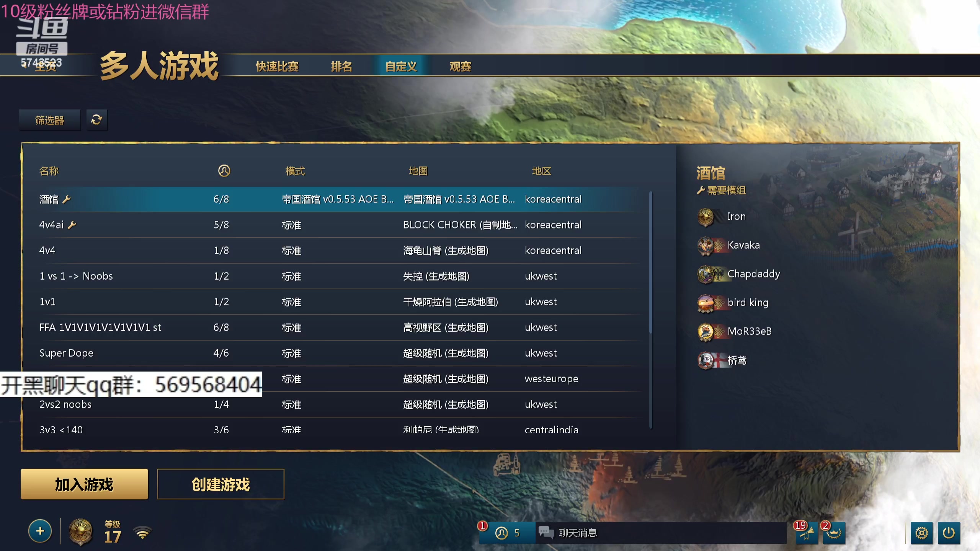Click the player name MoR33eB
Screen dimensions: 980x551
click(x=749, y=331)
